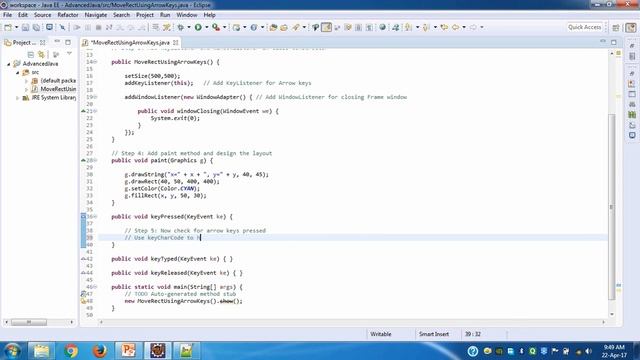
Task: Maximize the Project Explorer view
Action: (x=68, y=42)
